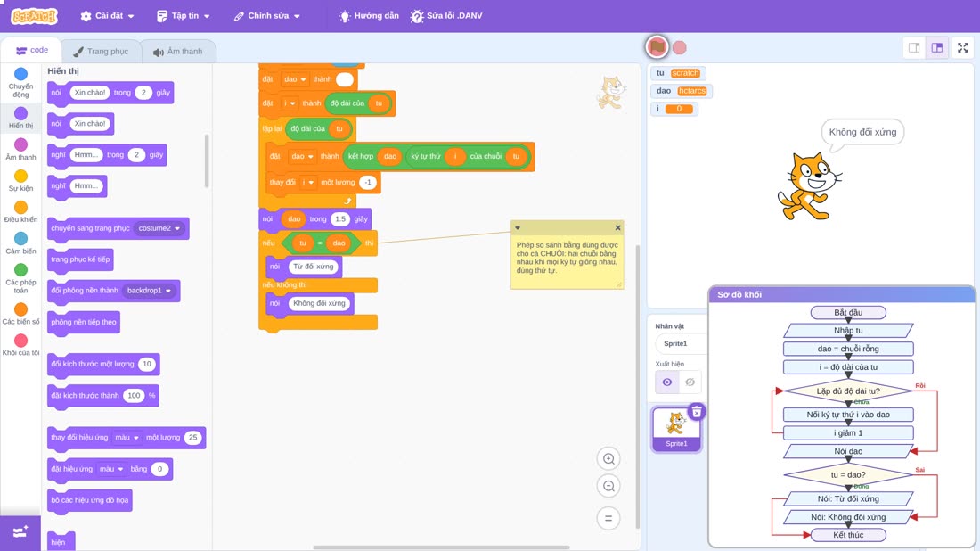Image resolution: width=980 pixels, height=551 pixels.
Task: Open the Tập tin menu
Action: click(x=184, y=16)
